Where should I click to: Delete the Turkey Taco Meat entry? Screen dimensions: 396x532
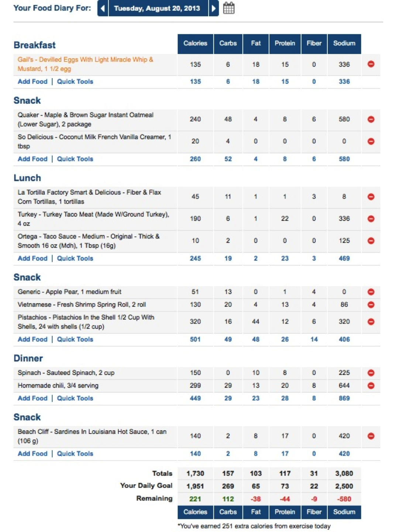point(371,219)
